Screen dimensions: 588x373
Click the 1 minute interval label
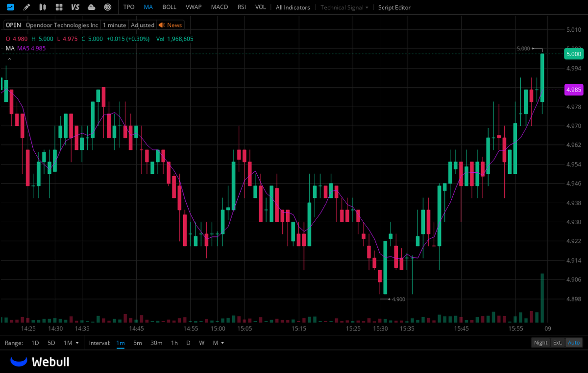point(115,25)
